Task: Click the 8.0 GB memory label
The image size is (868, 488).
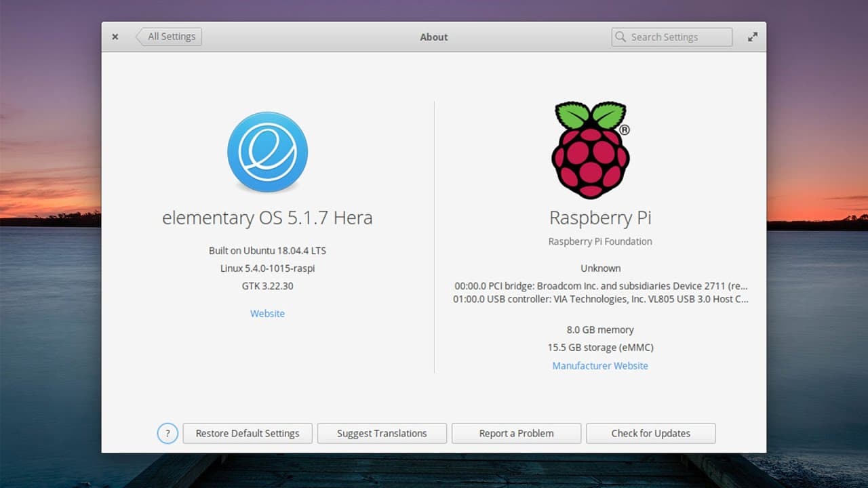Action: 600,329
